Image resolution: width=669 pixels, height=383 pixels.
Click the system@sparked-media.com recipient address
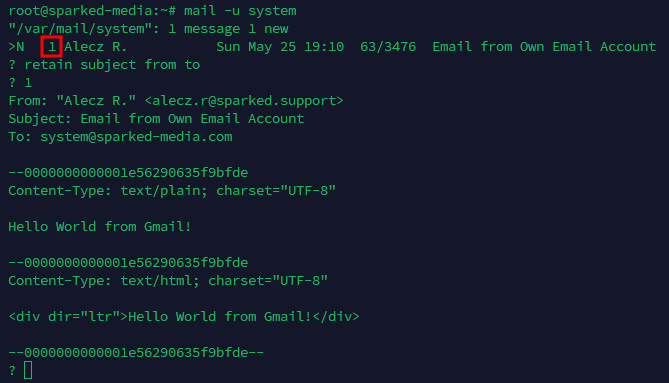(137, 136)
